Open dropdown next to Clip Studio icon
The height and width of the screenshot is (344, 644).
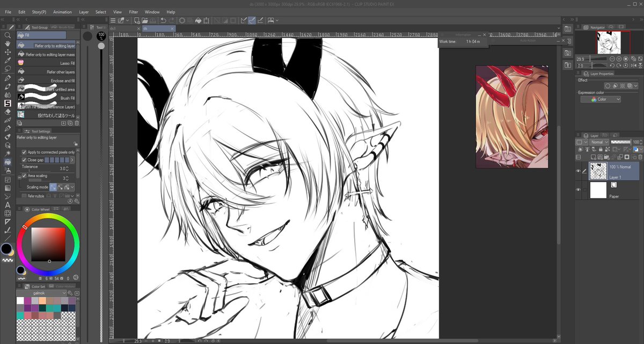[128, 20]
